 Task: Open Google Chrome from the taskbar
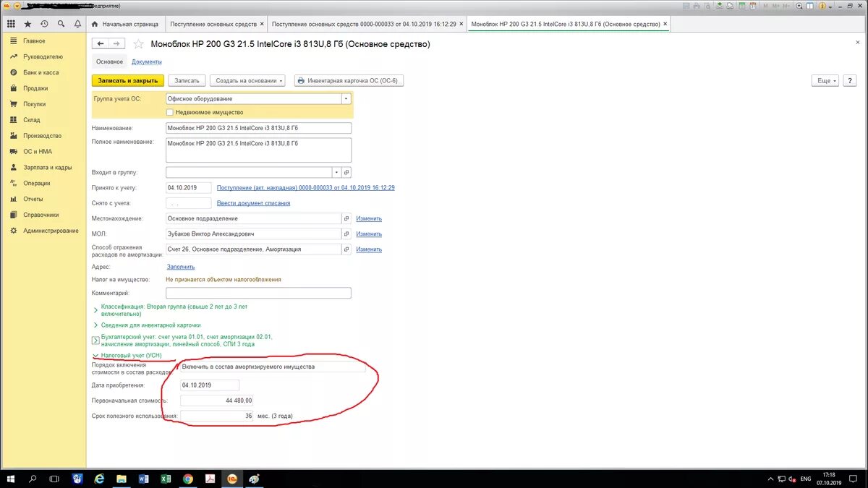pos(187,479)
